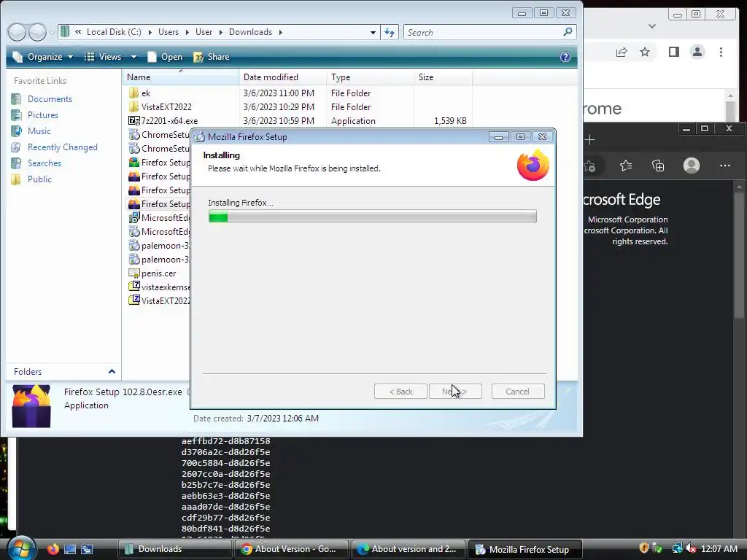
Task: Click Switch between windows quick launch icon
Action: tap(87, 549)
